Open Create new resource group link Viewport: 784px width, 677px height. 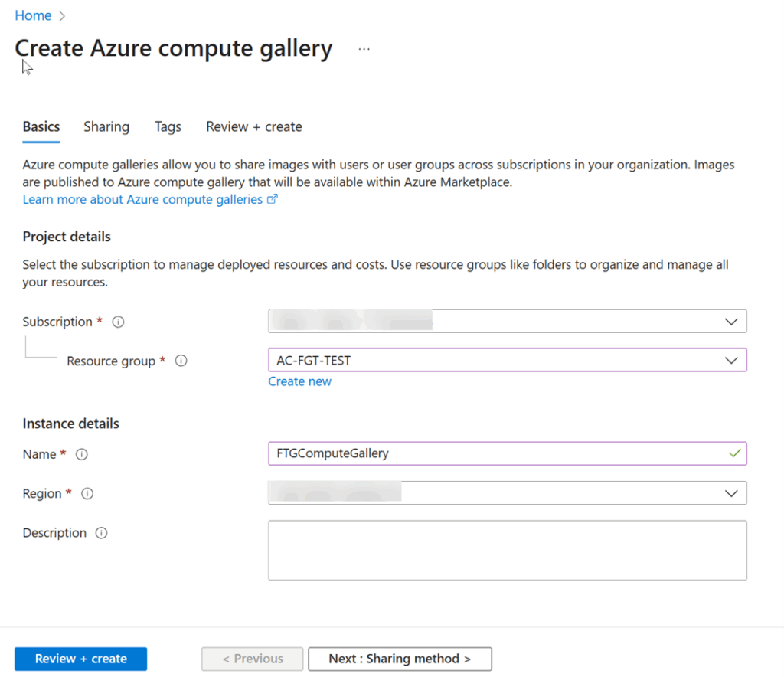pyautogui.click(x=299, y=381)
